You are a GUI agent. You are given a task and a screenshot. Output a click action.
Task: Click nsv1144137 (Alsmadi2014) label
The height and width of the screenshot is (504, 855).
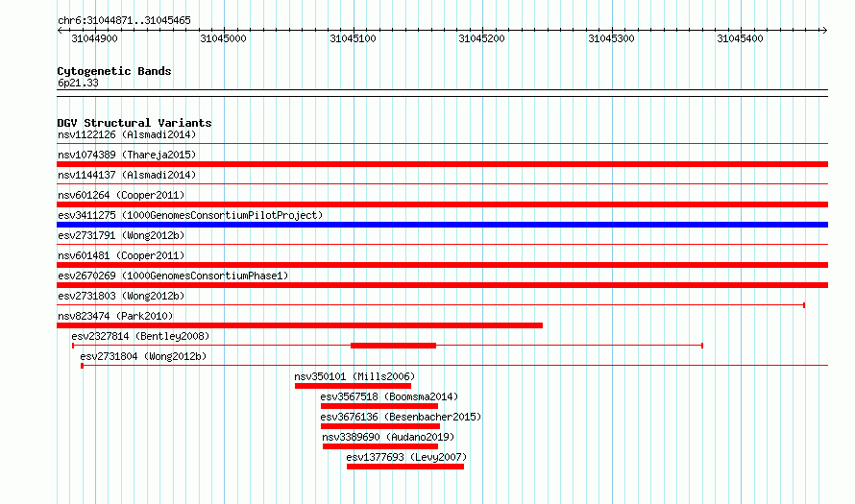point(127,175)
